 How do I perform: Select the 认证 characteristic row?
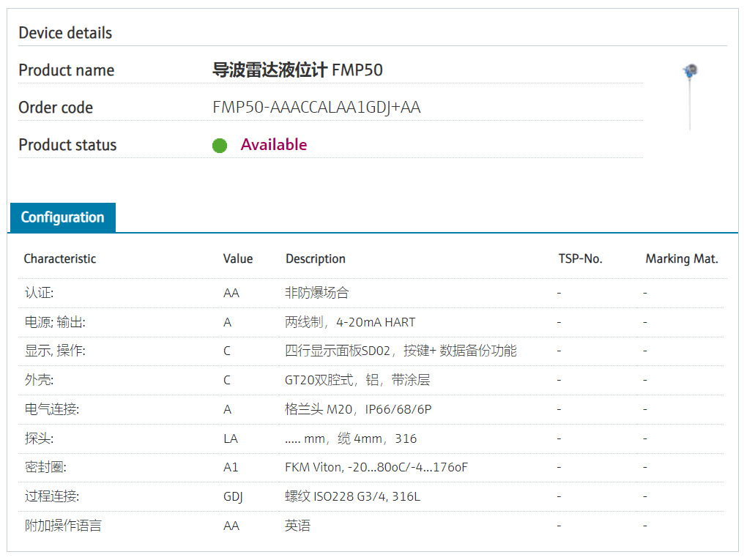39,293
